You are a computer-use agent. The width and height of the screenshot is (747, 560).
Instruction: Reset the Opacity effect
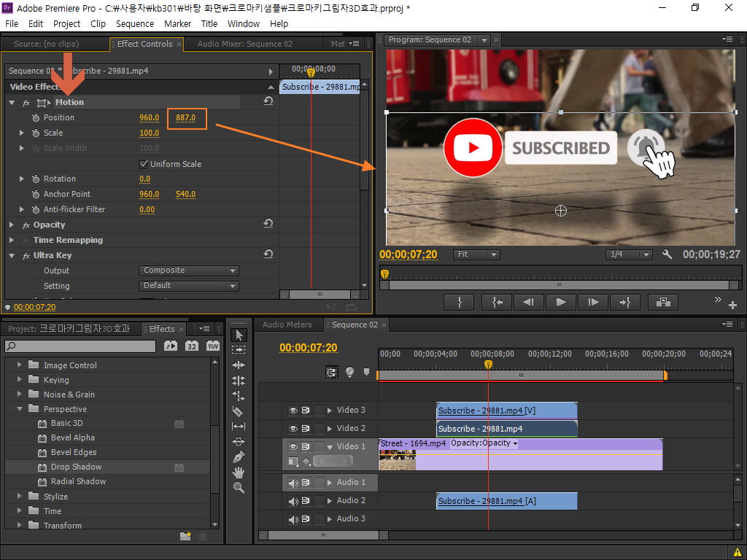click(x=268, y=224)
